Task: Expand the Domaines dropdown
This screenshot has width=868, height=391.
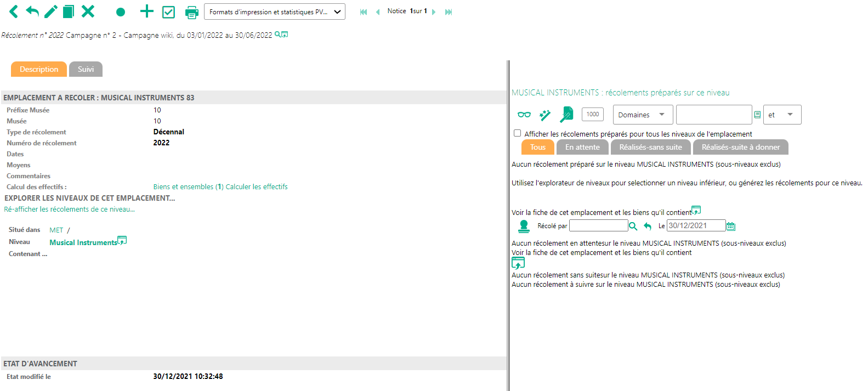Action: coord(642,115)
